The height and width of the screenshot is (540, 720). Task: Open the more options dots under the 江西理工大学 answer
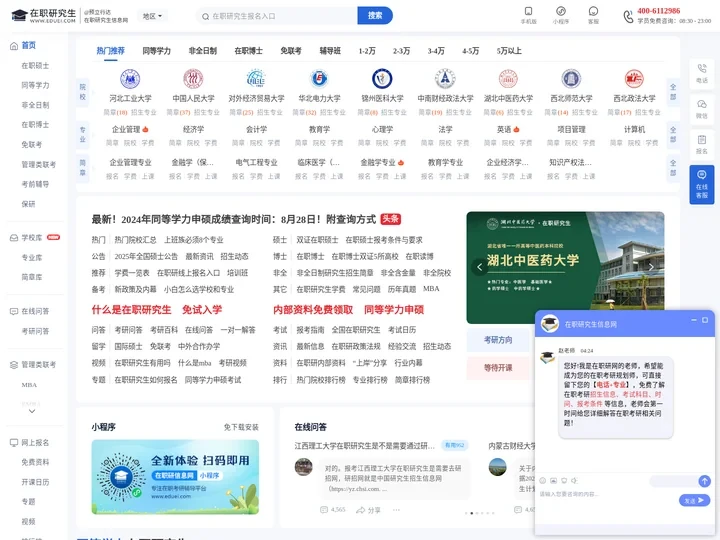(x=396, y=510)
